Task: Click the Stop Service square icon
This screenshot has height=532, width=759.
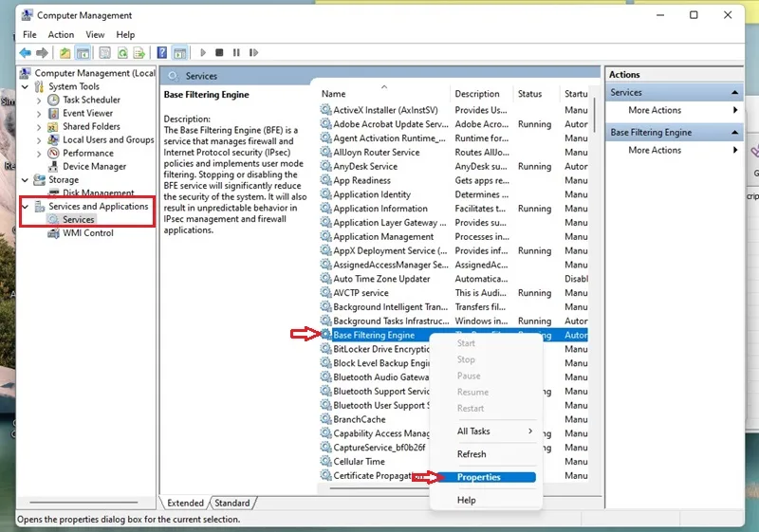Action: 219,53
